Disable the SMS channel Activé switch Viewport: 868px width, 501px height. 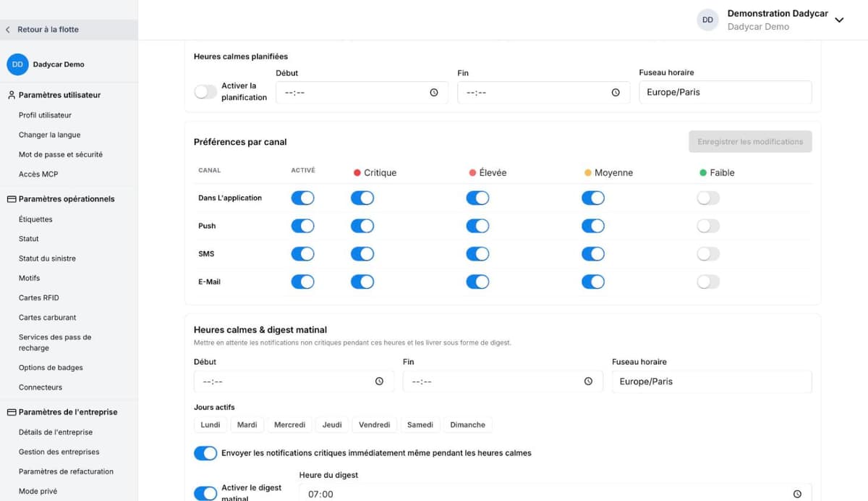click(302, 254)
